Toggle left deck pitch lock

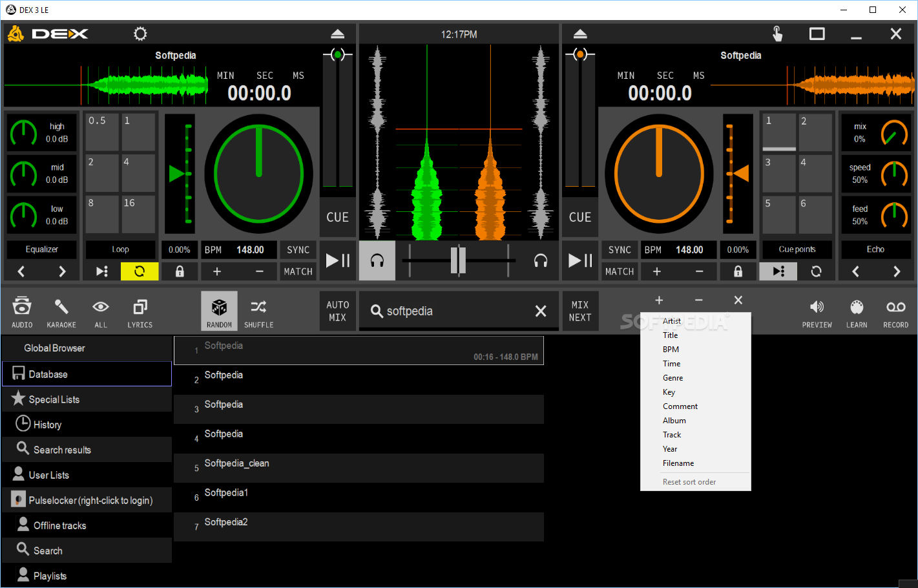(180, 271)
